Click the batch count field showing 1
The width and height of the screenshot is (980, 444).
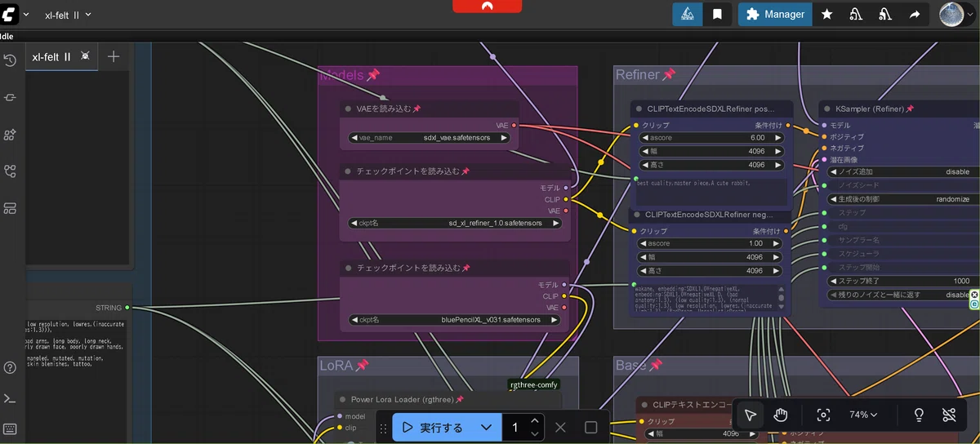coord(514,427)
